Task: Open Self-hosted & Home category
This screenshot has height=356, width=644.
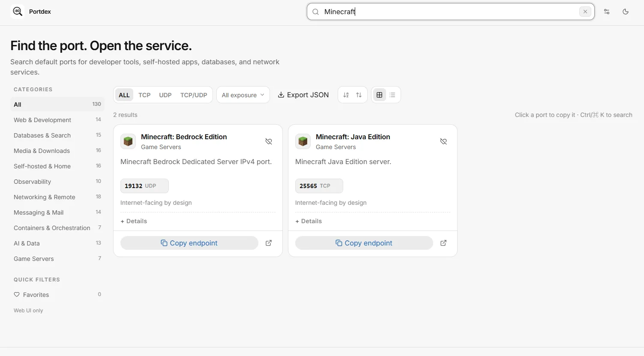Action: (57, 166)
